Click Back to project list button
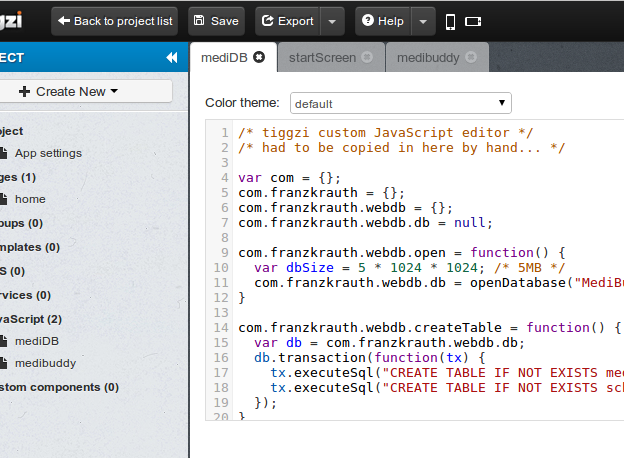624x458 pixels. pos(116,21)
